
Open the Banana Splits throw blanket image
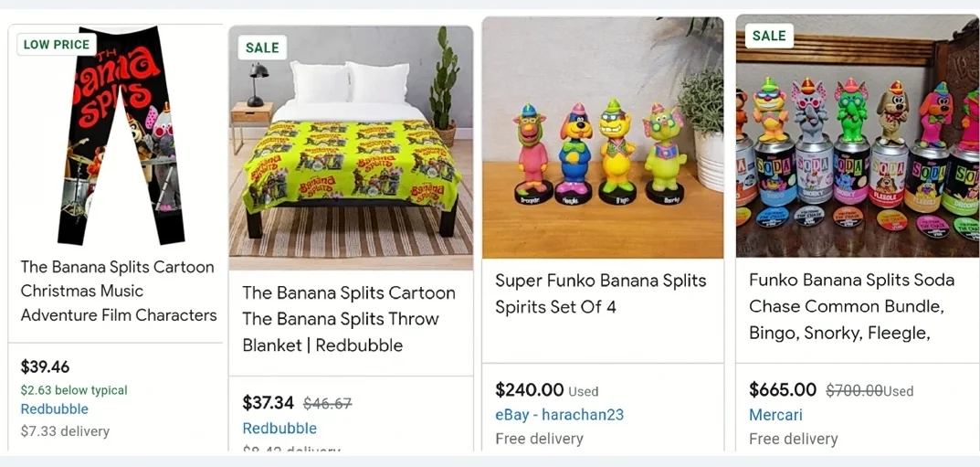[351, 146]
